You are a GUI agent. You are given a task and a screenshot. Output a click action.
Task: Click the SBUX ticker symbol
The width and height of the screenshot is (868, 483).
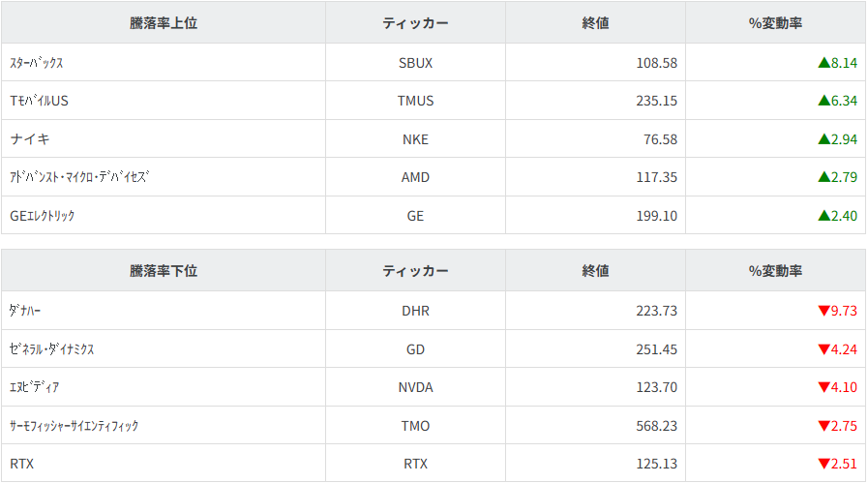click(415, 63)
